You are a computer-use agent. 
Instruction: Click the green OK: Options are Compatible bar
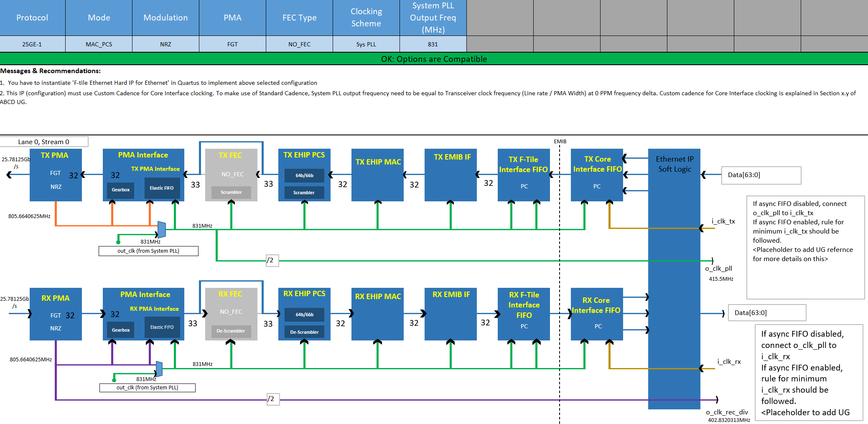(x=434, y=59)
